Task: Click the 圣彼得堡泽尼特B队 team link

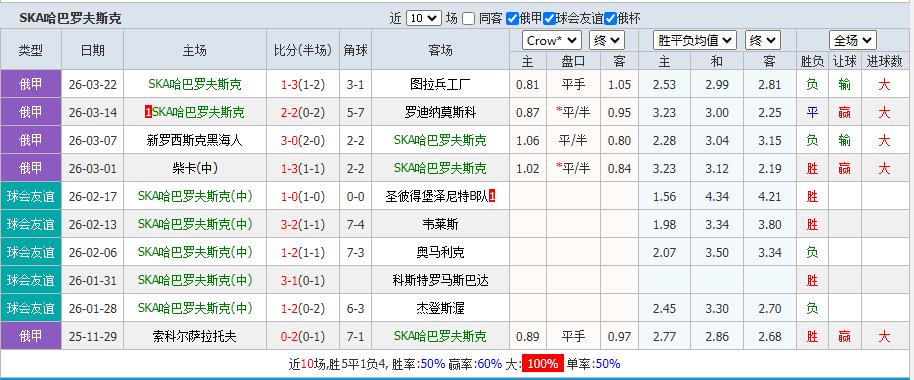Action: 437,196
